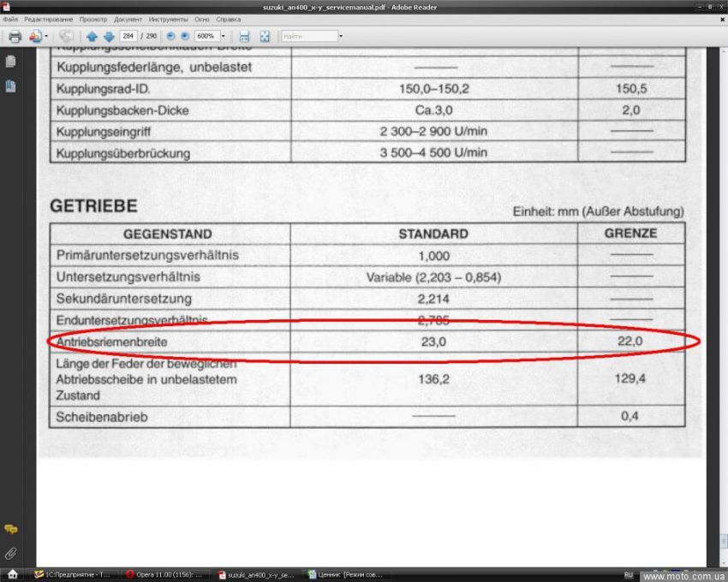Go to next page with down arrow
The width and height of the screenshot is (728, 582).
pyautogui.click(x=108, y=37)
